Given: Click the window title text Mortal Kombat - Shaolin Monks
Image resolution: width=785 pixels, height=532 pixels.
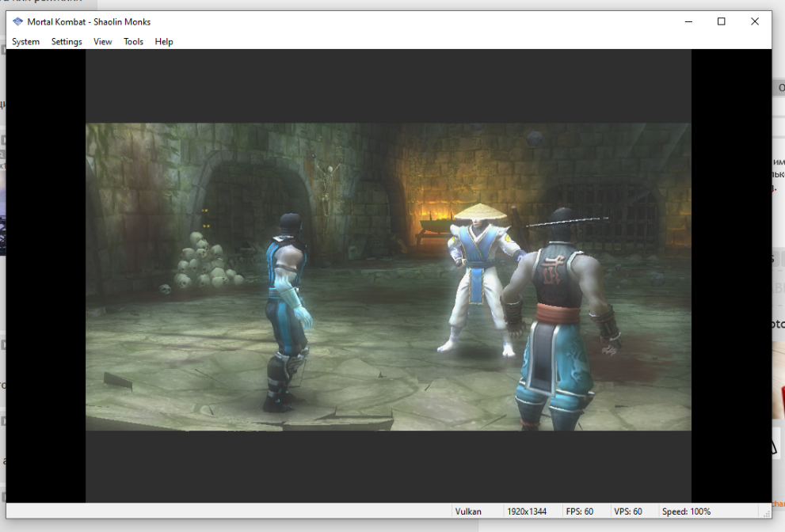Looking at the screenshot, I should [x=89, y=22].
